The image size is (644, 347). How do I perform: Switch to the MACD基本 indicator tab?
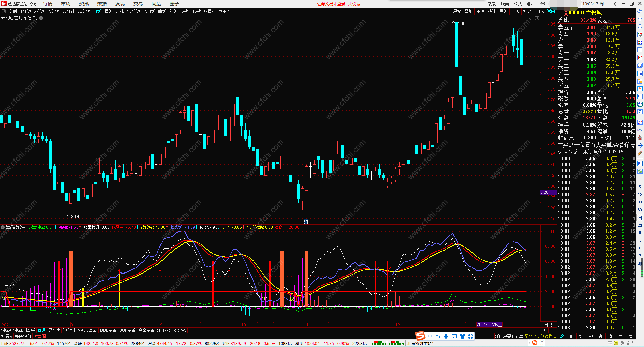point(88,330)
